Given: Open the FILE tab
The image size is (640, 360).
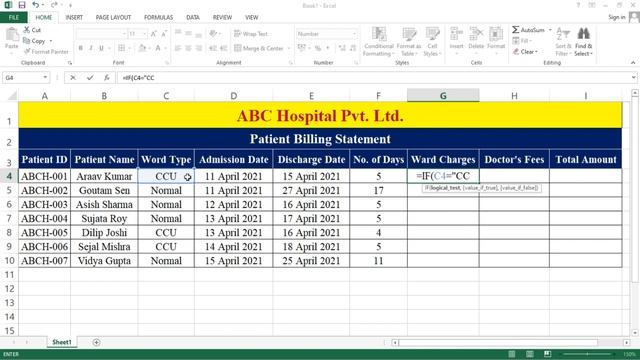Looking at the screenshot, I should 14,18.
